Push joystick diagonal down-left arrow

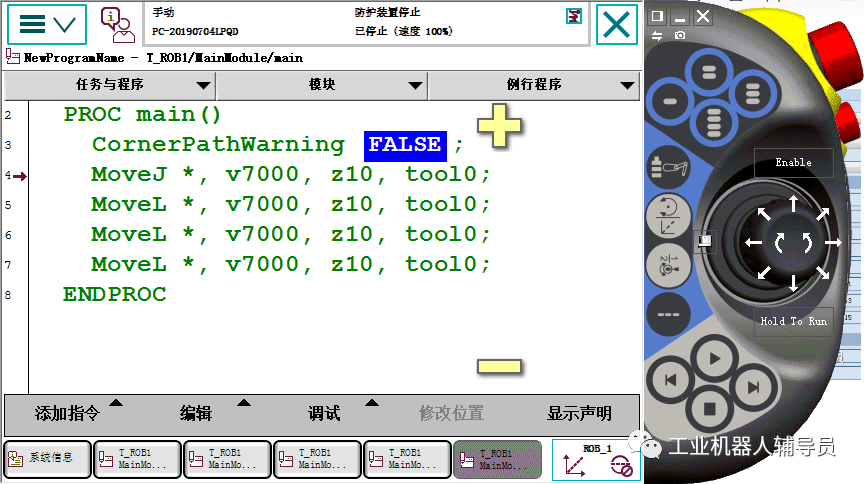tap(764, 272)
